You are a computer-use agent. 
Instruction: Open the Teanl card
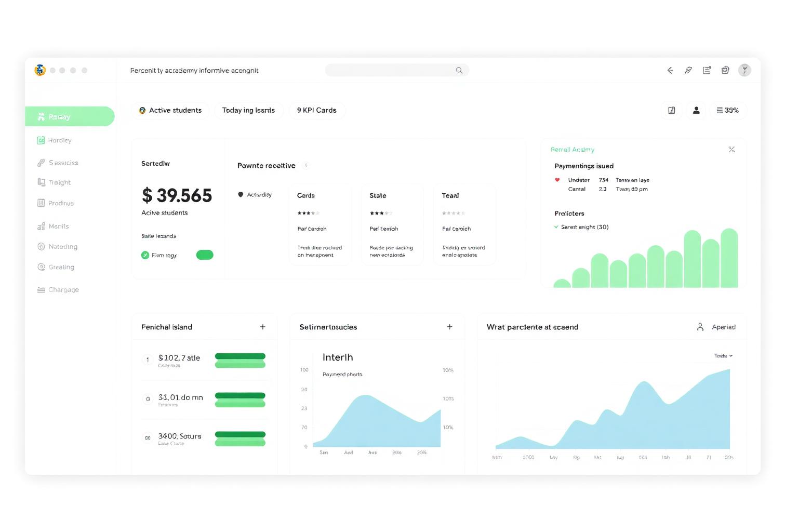point(464,224)
